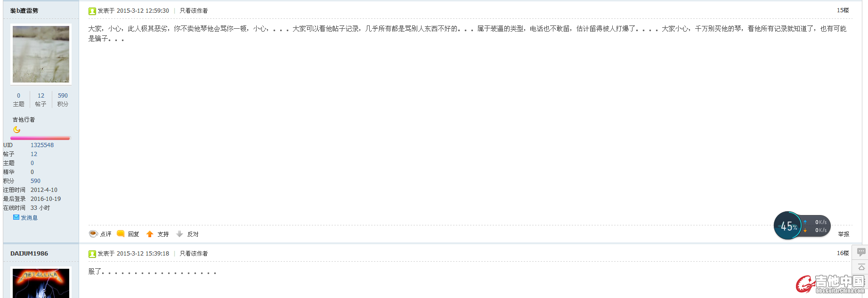Open DAIJUM1986 username link
Image resolution: width=868 pixels, height=298 pixels.
pyautogui.click(x=29, y=254)
